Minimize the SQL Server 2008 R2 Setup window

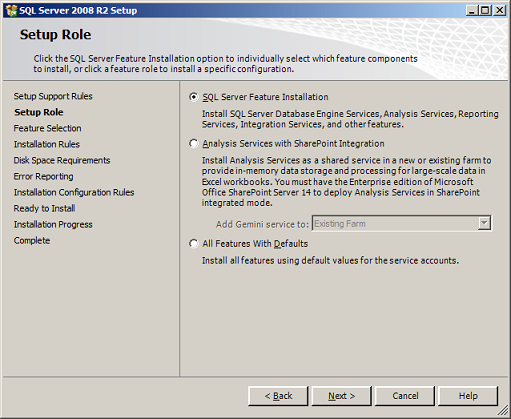[471, 11]
